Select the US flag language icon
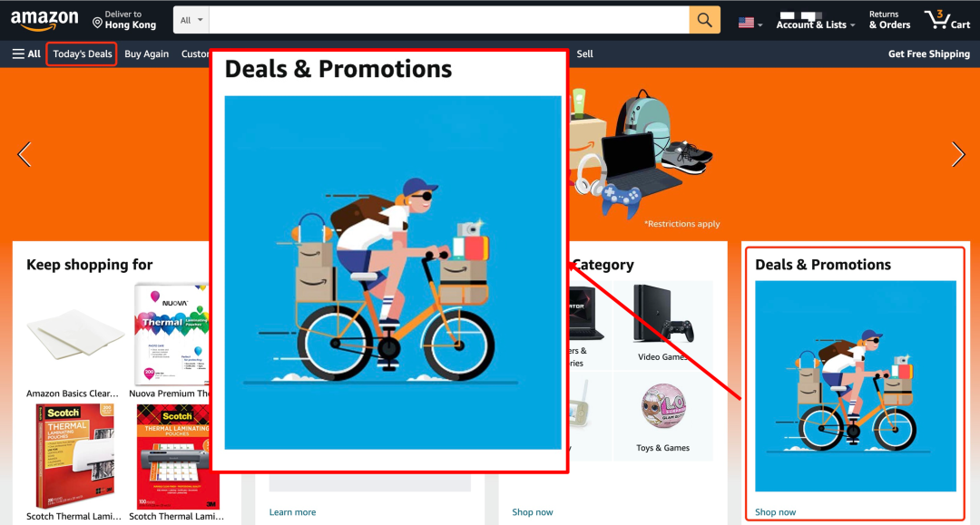The height and width of the screenshot is (525, 980). click(x=746, y=23)
